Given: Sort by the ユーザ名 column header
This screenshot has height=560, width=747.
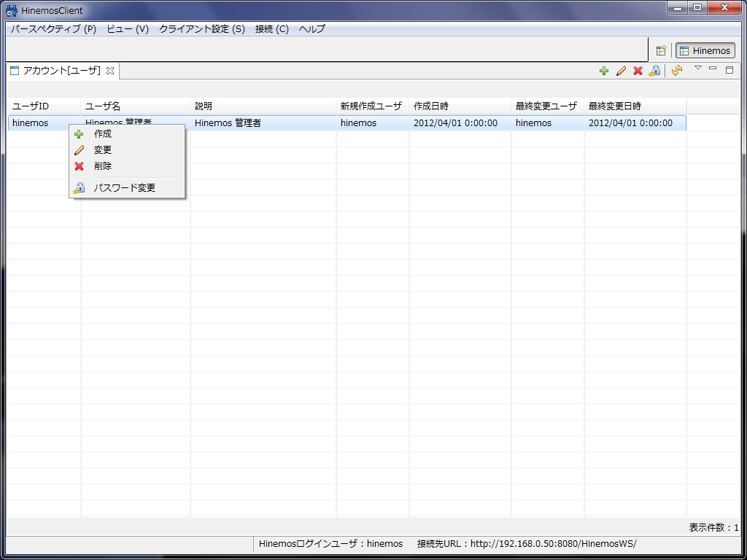Looking at the screenshot, I should 136,106.
